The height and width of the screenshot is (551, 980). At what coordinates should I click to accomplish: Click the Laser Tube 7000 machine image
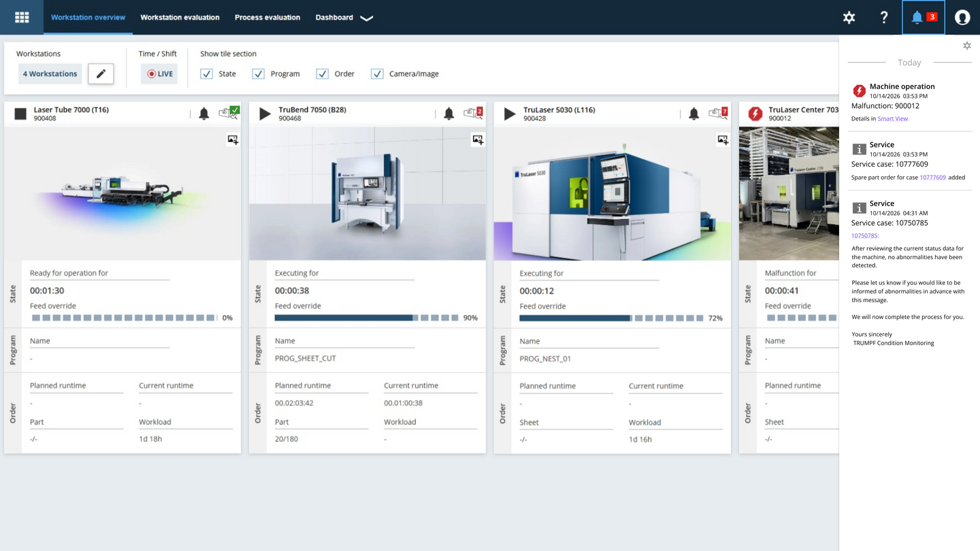coord(122,194)
